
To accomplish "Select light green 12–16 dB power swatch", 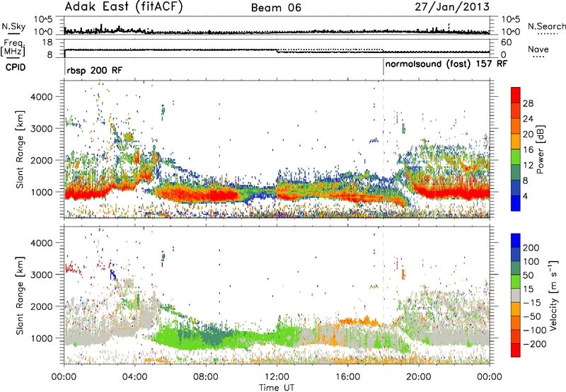I will pyautogui.click(x=516, y=156).
